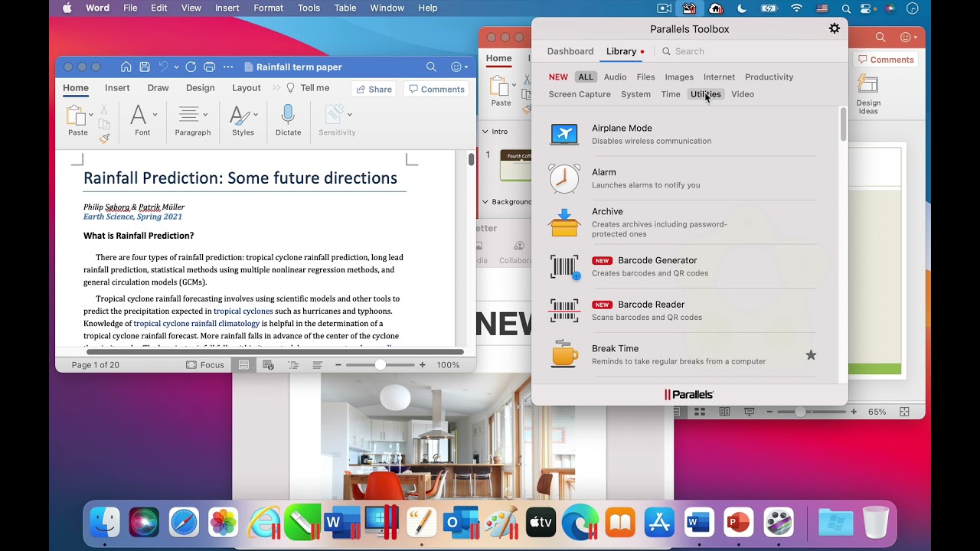Select Web Layout view in Word
This screenshot has height=551, width=980.
pyautogui.click(x=268, y=365)
